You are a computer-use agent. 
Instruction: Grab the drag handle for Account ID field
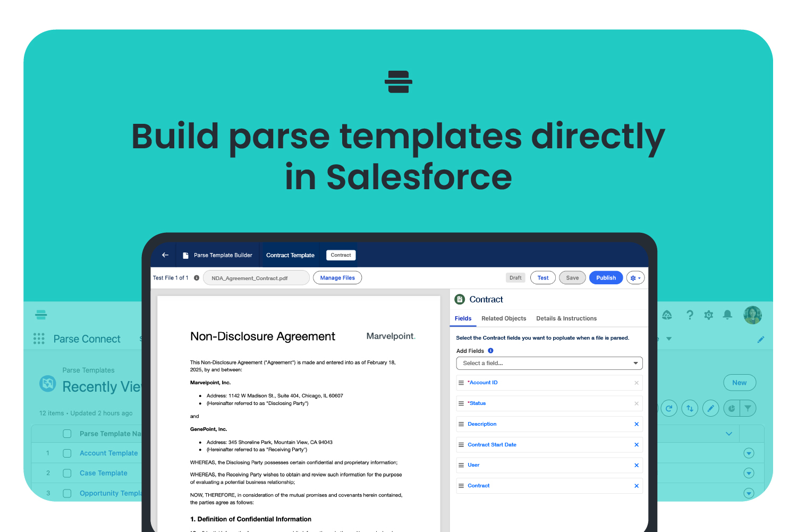tap(461, 383)
